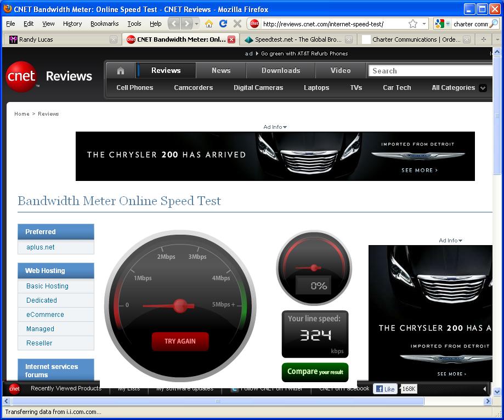Bookmark this page with the star icon
The height and width of the screenshot is (420, 504).
pos(413,24)
